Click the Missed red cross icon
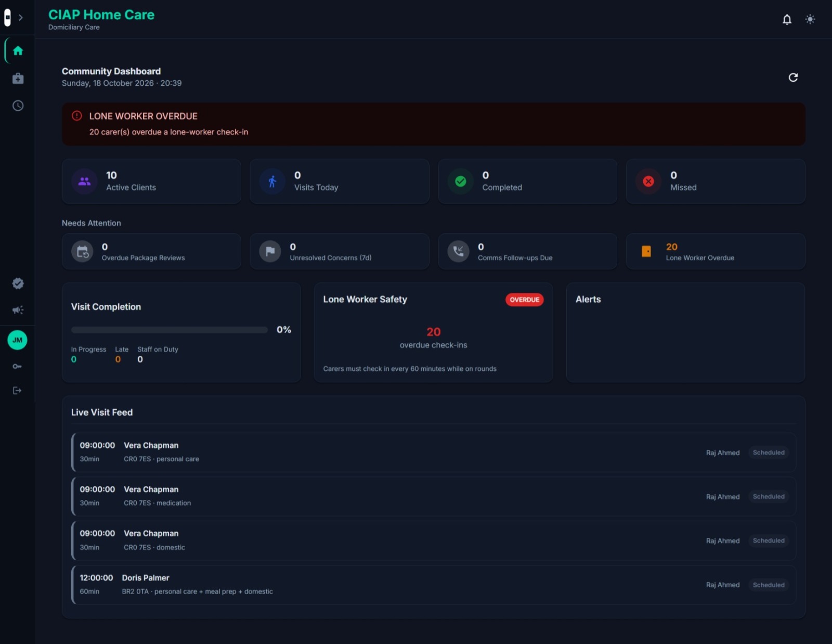The width and height of the screenshot is (832, 644). point(648,182)
